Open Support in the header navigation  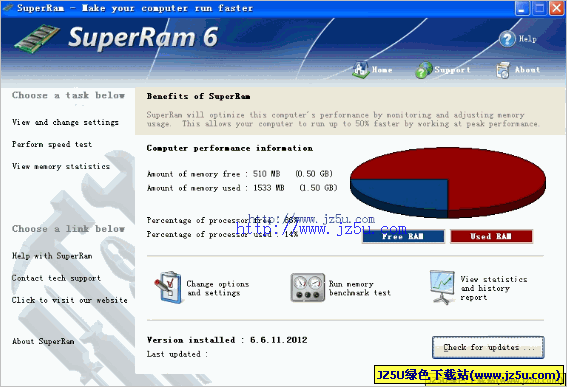[452, 70]
